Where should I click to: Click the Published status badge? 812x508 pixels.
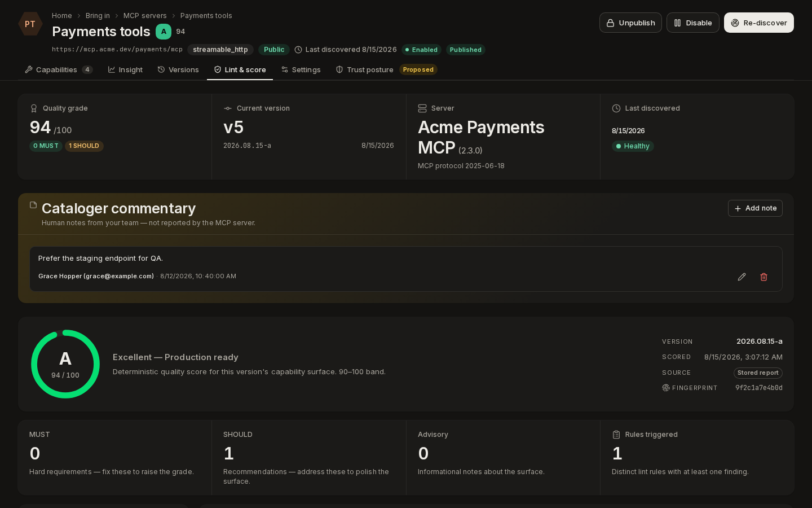tap(466, 50)
